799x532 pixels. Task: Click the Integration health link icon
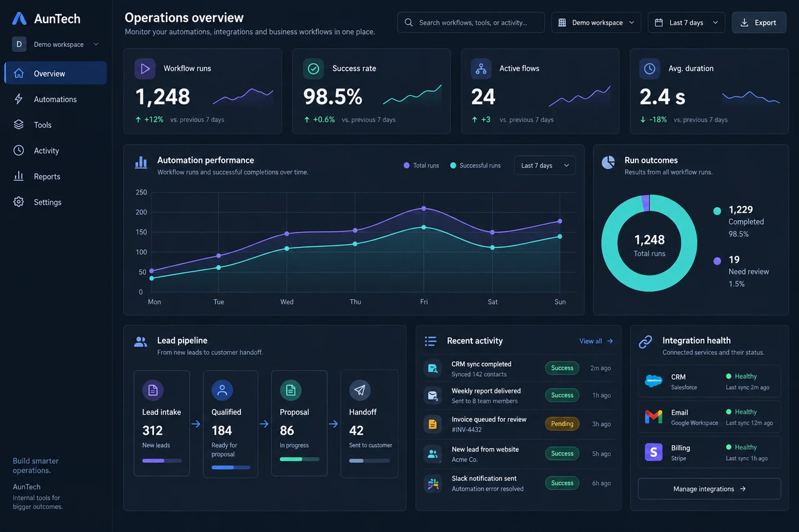pos(645,342)
